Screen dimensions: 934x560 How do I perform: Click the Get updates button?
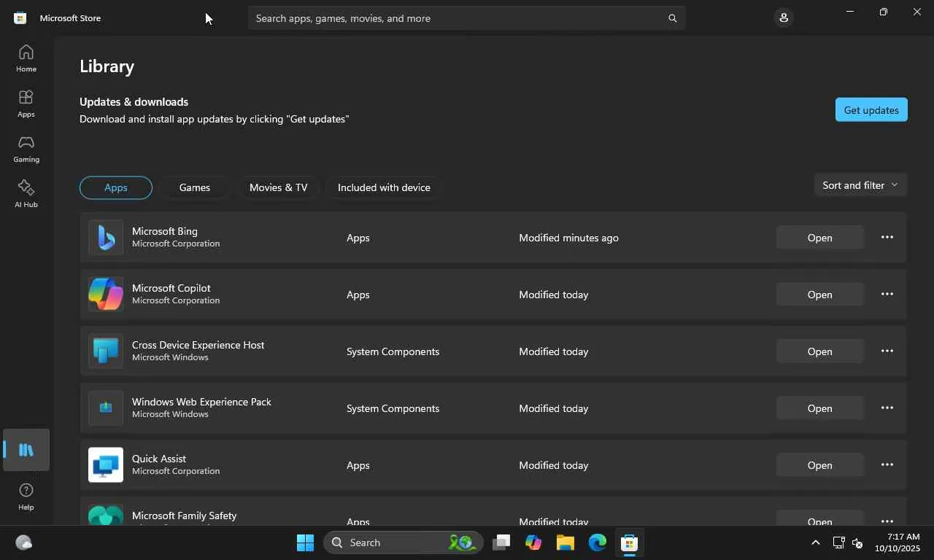click(871, 110)
